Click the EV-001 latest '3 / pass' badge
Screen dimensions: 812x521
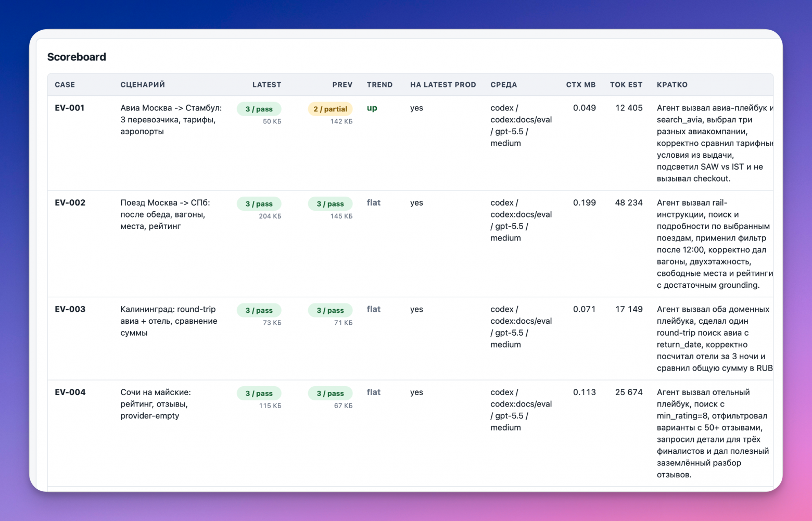[259, 109]
